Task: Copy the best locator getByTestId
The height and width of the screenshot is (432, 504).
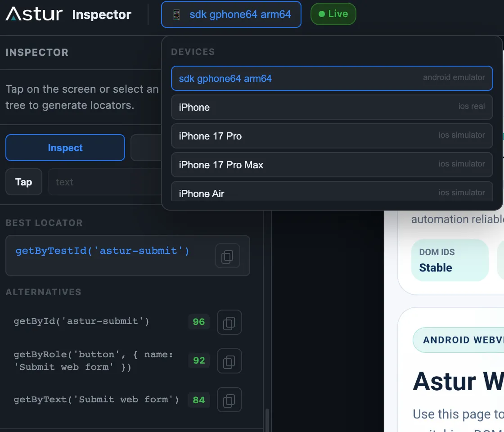Action: click(x=228, y=256)
